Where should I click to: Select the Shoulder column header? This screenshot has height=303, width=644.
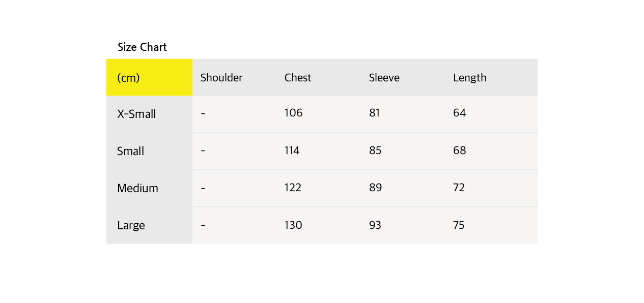221,78
